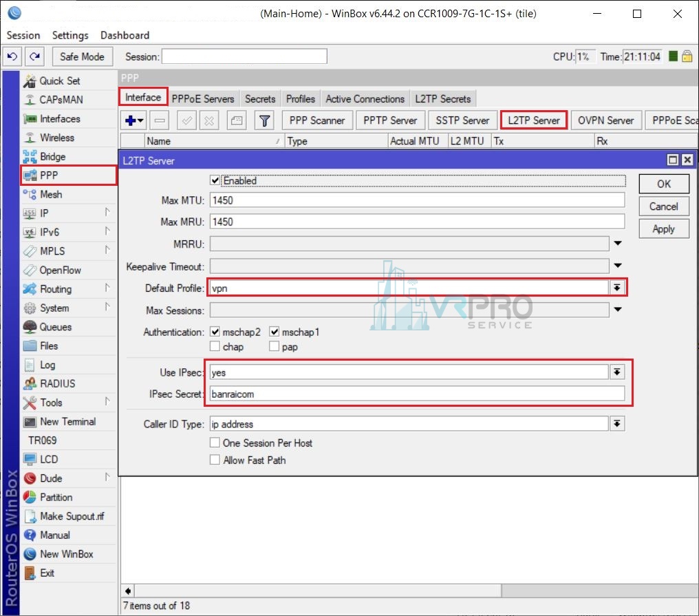Open the OVPN Server button
This screenshot has width=699, height=616.
606,120
